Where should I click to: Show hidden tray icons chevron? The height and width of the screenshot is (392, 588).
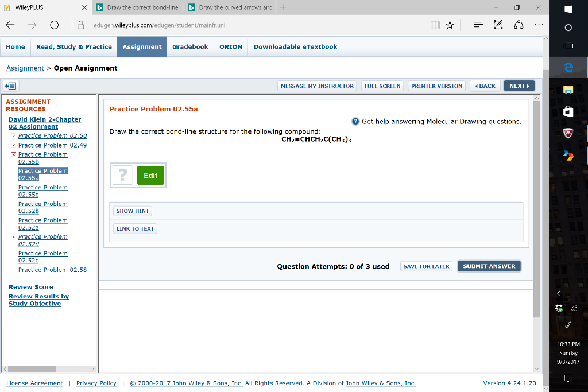[559, 293]
